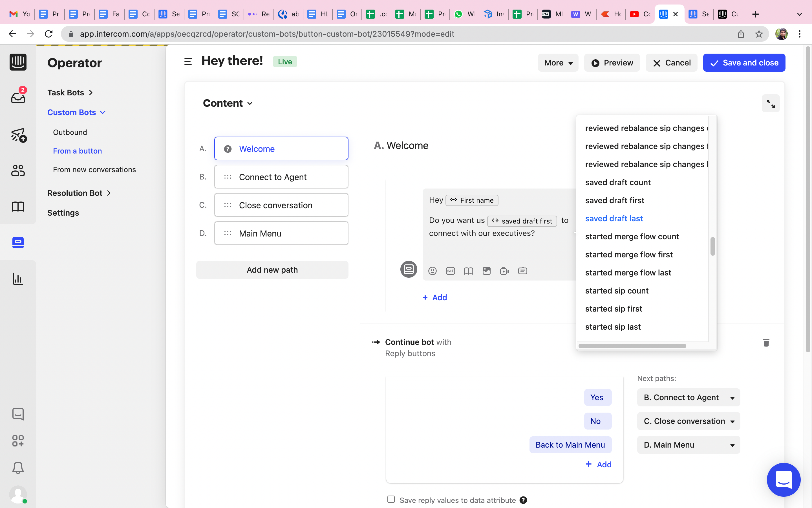Select the Close conversation path
Image resolution: width=812 pixels, height=508 pixels.
pyautogui.click(x=281, y=205)
